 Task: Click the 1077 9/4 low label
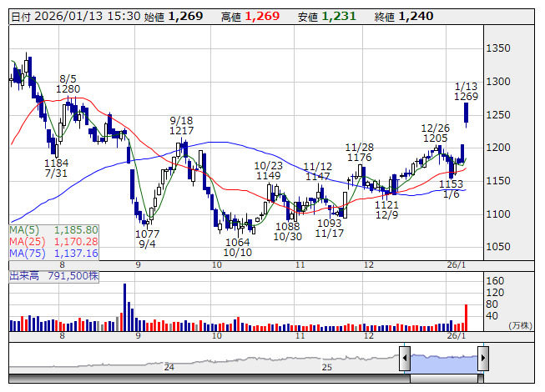pos(148,239)
